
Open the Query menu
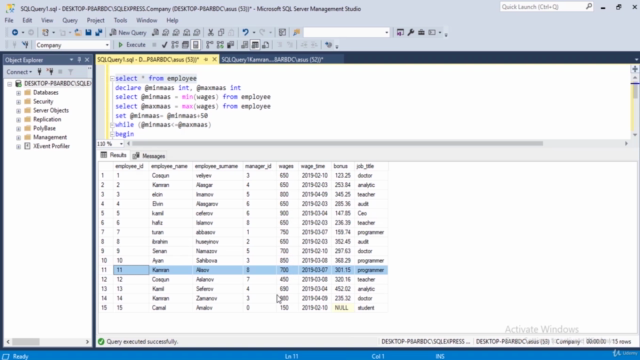click(x=70, y=20)
